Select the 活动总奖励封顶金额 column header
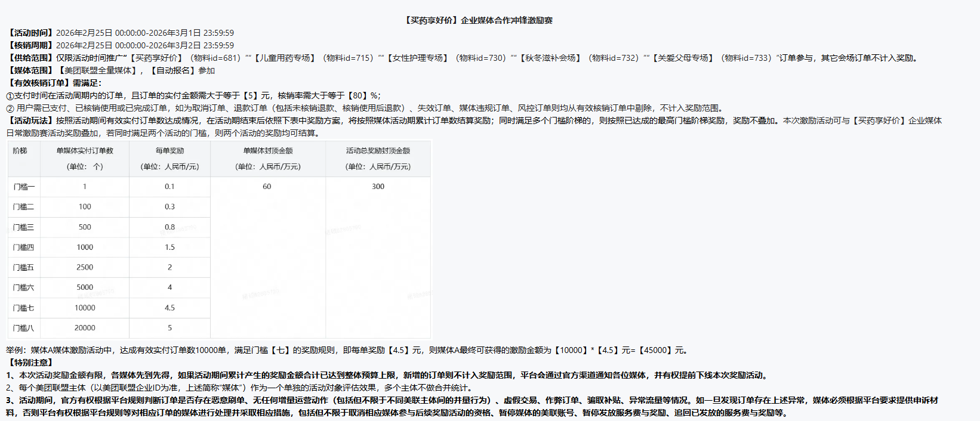The image size is (980, 421). click(378, 151)
